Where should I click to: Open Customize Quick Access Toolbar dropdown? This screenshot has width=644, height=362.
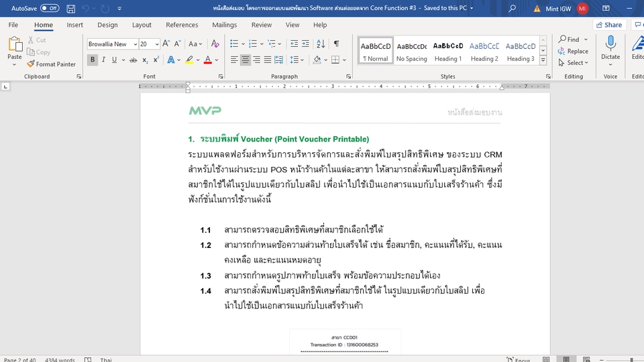click(119, 8)
